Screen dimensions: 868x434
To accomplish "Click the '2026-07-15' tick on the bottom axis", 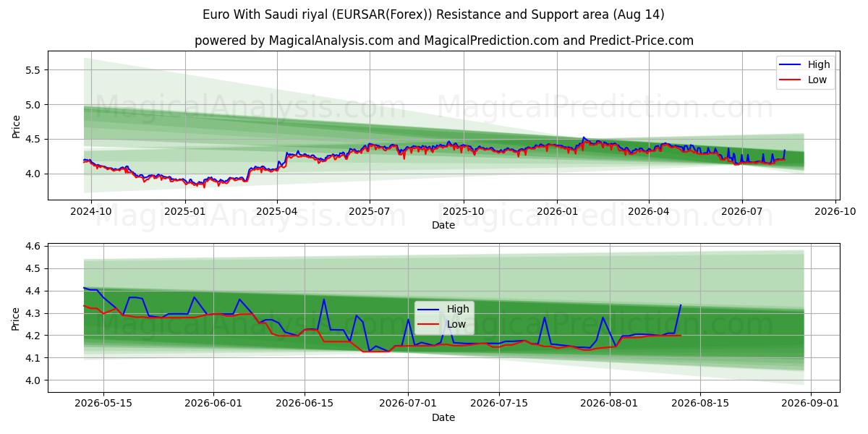I will pos(499,404).
